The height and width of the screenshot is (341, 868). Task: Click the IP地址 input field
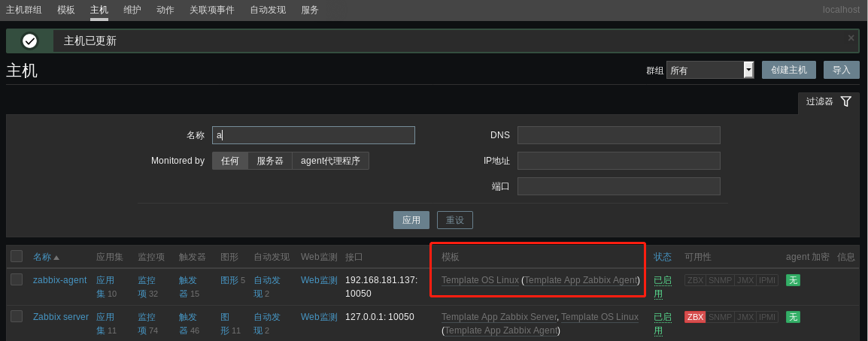coord(619,161)
